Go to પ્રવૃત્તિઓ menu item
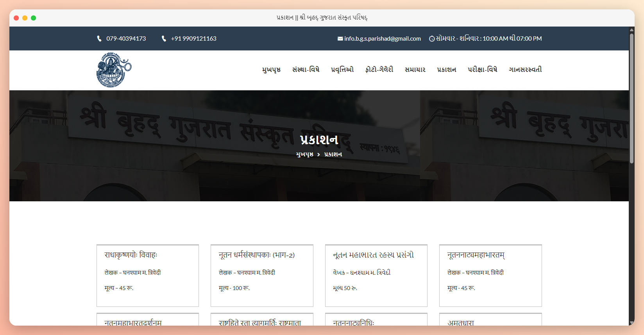The height and width of the screenshot is (335, 644). [x=342, y=70]
